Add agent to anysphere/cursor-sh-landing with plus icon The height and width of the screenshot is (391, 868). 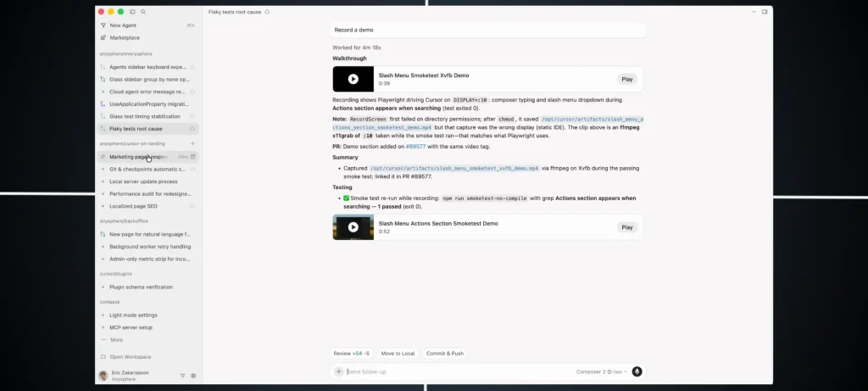[x=193, y=143]
